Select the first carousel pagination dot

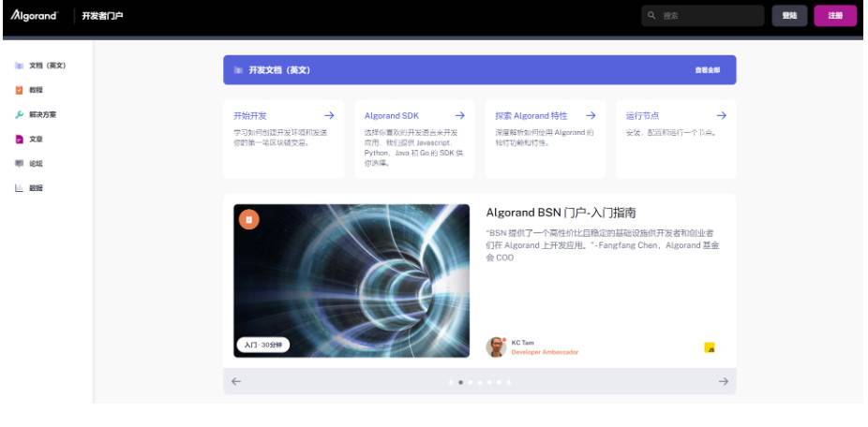pos(451,382)
